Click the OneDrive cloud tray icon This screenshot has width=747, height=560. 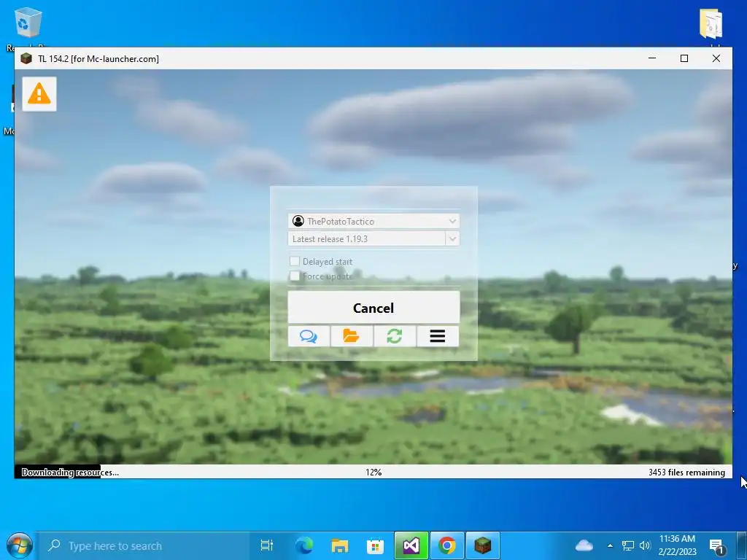584,545
